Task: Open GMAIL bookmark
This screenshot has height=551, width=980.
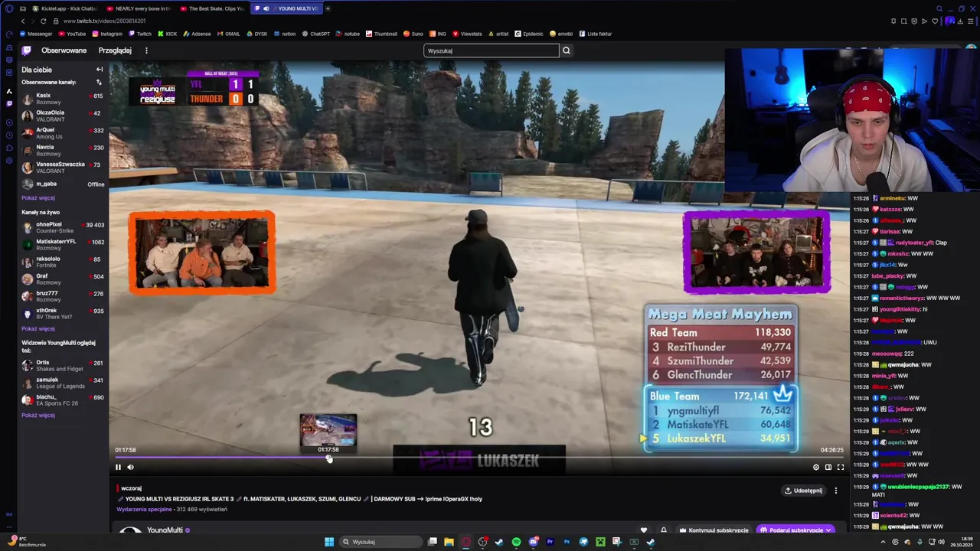Action: click(x=228, y=34)
